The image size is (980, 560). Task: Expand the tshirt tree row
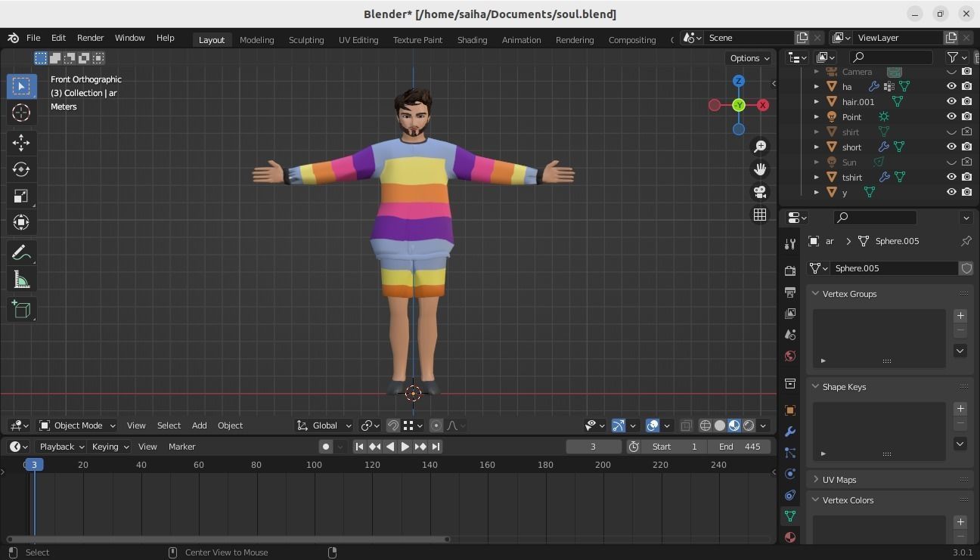816,177
